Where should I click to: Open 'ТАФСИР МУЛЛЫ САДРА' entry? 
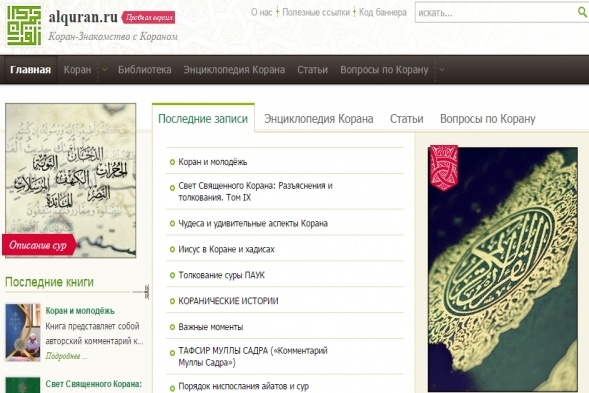click(x=253, y=357)
